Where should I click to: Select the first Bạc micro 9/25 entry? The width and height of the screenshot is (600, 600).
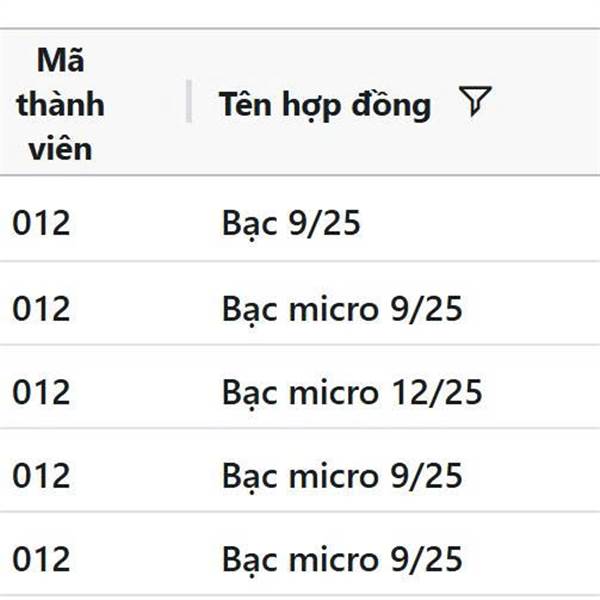coord(342,309)
